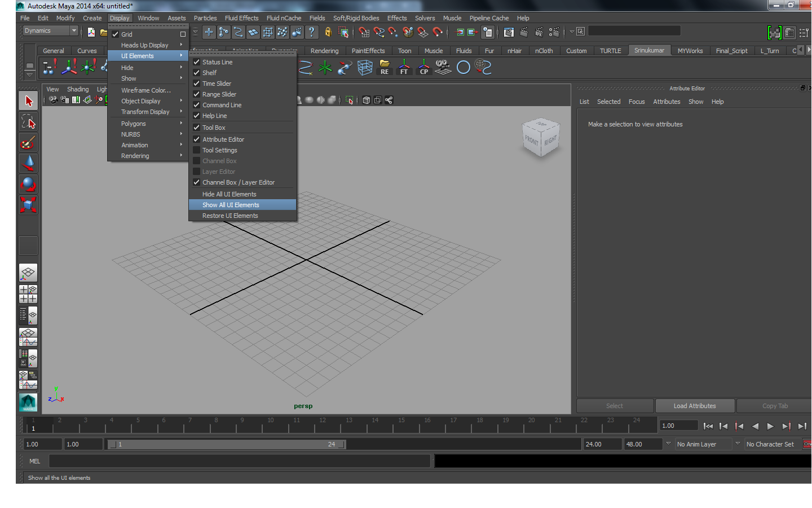Click the blue circle shelf icon

[x=464, y=68]
